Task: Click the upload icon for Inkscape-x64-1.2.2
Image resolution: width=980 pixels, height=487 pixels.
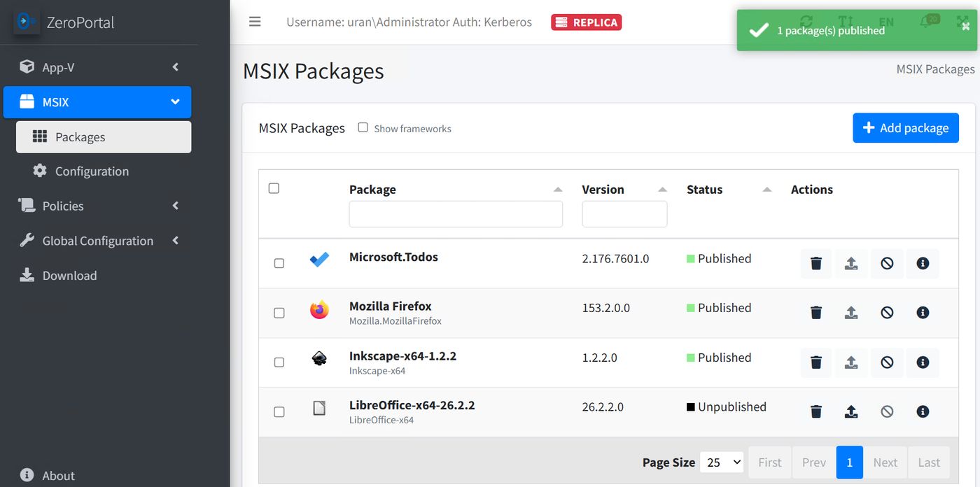Action: click(x=851, y=362)
